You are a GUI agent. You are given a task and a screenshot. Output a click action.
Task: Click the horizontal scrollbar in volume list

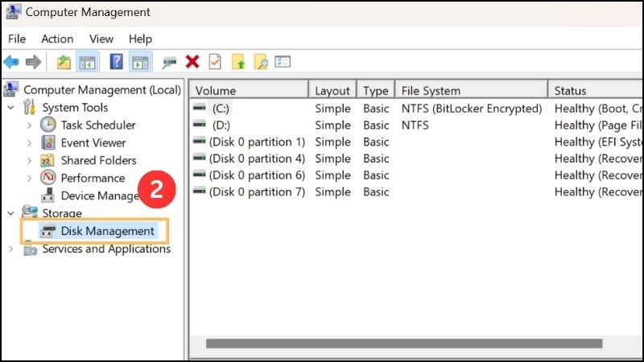click(402, 343)
